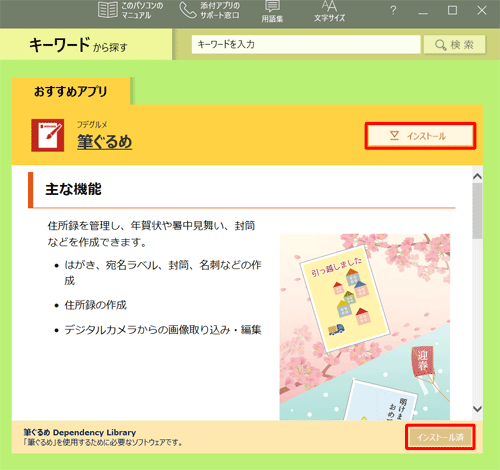Maximize the window
Viewport: 500px width, 470px height.
[452, 10]
